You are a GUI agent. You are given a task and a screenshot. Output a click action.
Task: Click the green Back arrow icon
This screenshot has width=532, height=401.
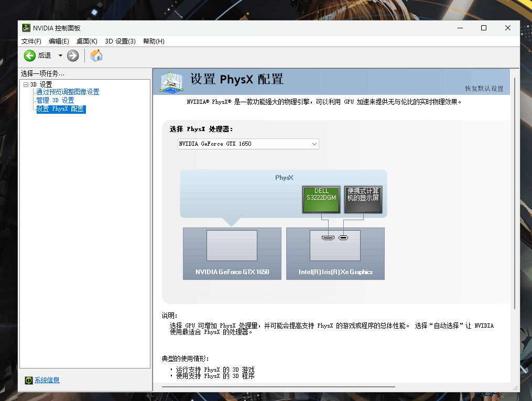click(x=29, y=56)
